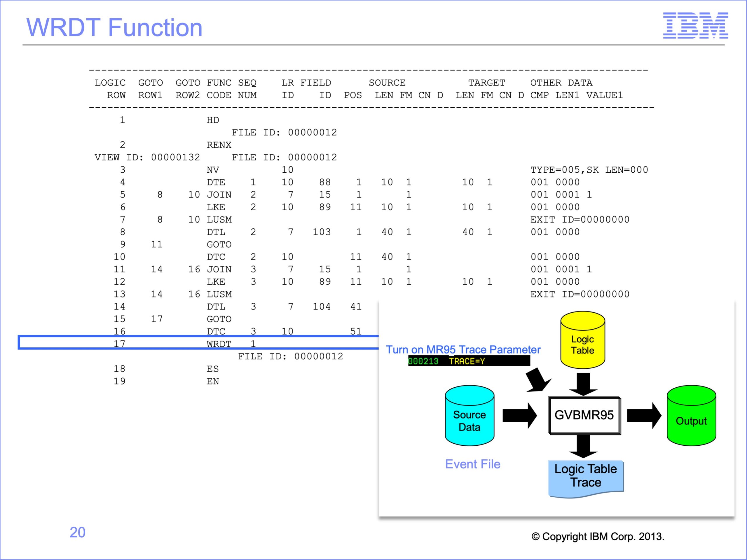This screenshot has height=560, width=747.
Task: Click the 'Event File' label
Action: point(472,464)
